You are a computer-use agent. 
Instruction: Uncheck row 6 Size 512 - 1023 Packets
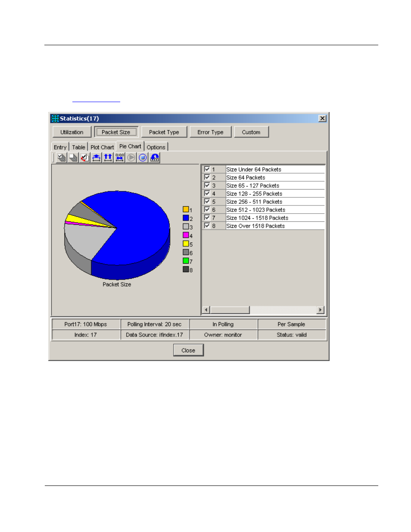coord(207,209)
